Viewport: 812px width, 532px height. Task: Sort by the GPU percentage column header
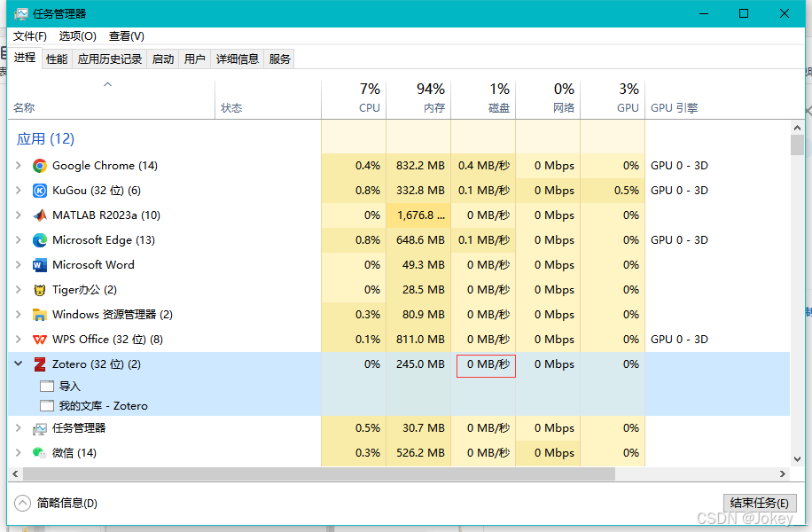click(x=613, y=99)
